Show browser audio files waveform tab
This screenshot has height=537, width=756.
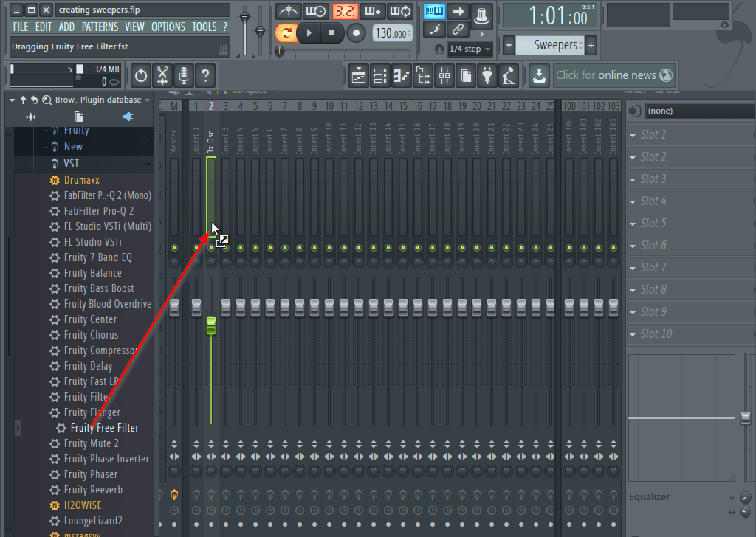pyautogui.click(x=30, y=117)
